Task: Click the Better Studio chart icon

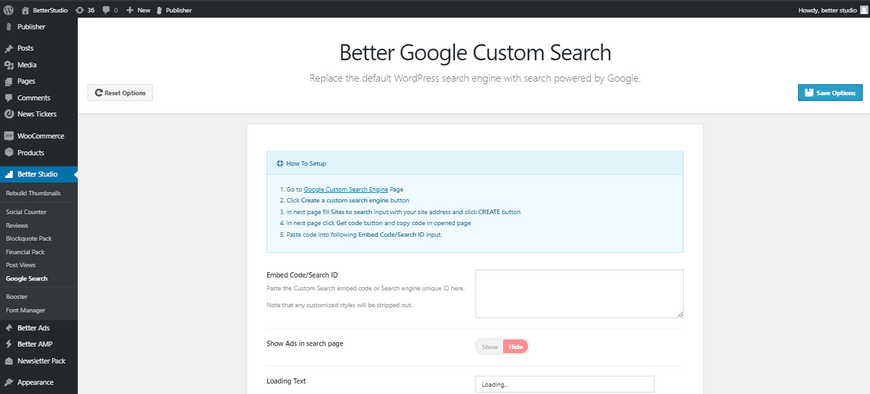Action: point(8,174)
